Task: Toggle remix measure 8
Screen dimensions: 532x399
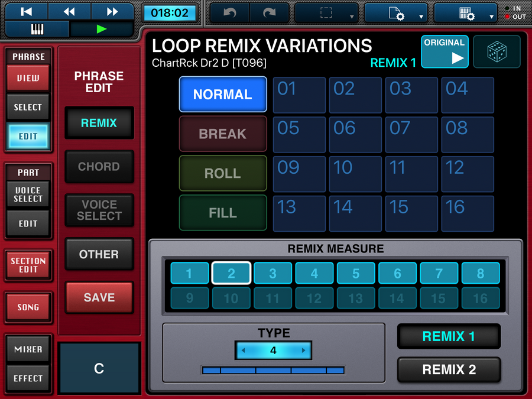Action: click(x=481, y=274)
